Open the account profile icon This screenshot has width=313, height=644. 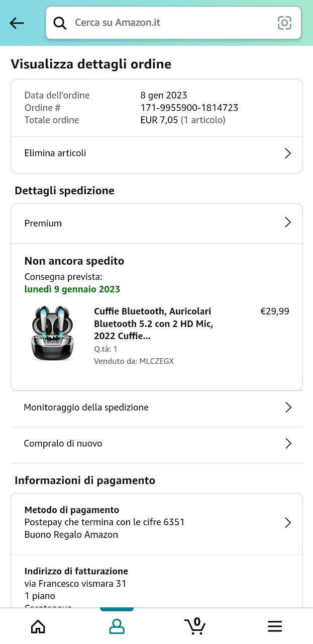coord(117,626)
